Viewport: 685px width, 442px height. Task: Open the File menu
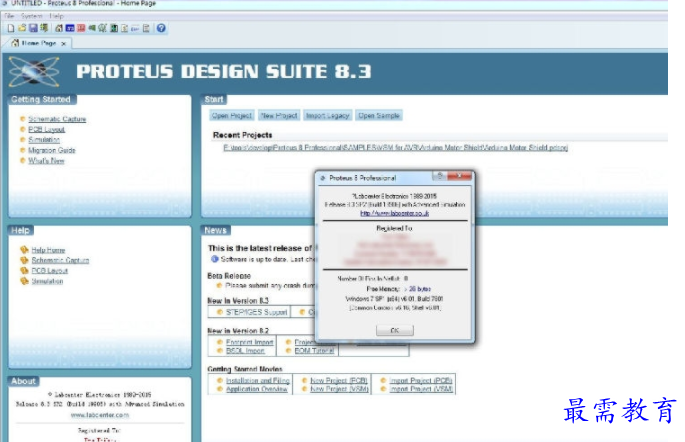point(8,17)
